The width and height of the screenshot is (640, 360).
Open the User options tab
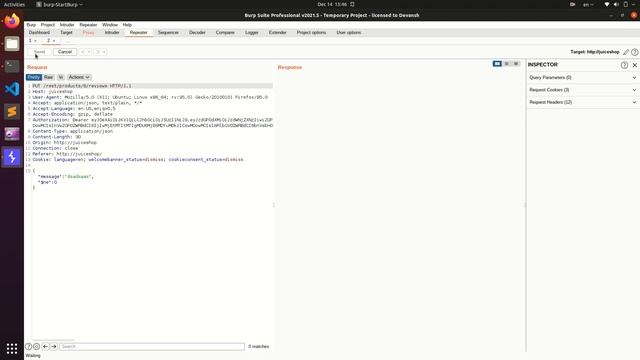coord(349,32)
